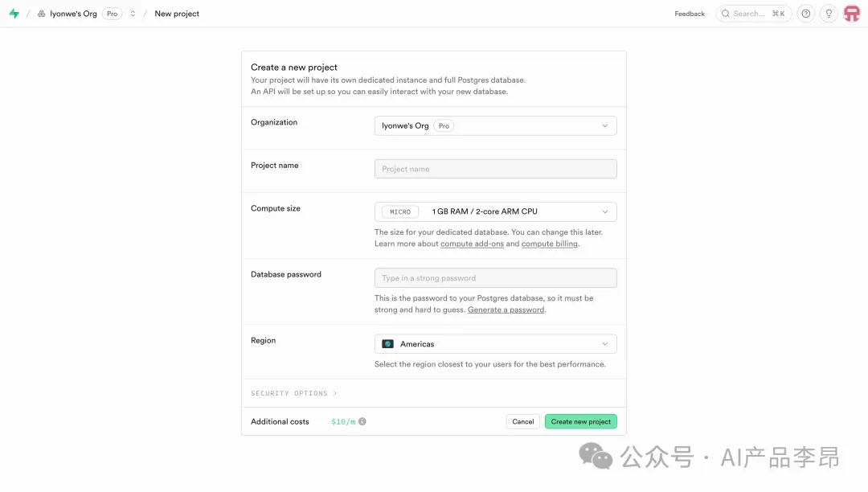Open the compute add-ons link
Screen dimensions: 868x492
pos(472,244)
